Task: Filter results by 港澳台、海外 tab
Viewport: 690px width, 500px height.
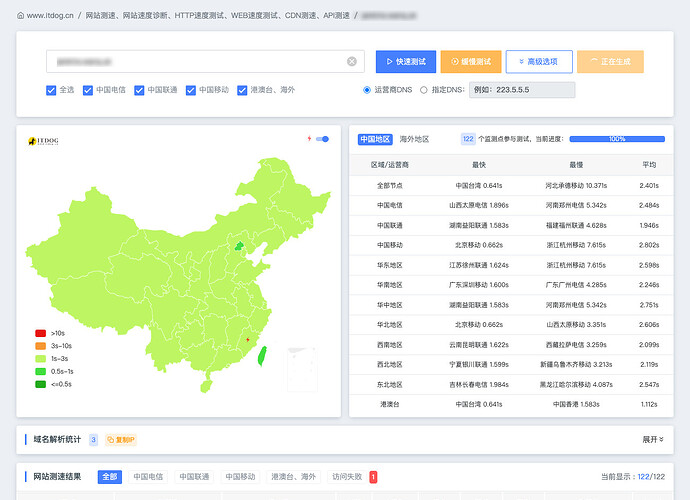Action: tap(294, 477)
